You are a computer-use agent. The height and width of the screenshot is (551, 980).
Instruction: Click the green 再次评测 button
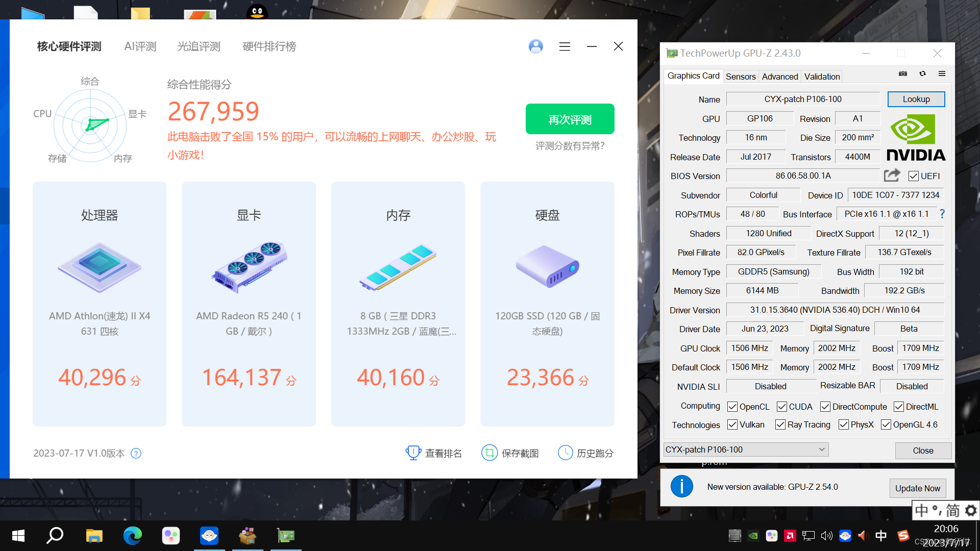pyautogui.click(x=570, y=119)
